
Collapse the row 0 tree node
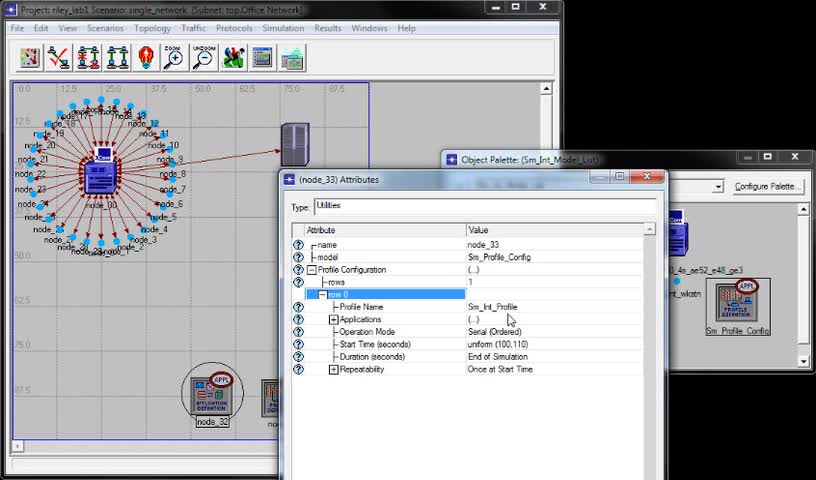[323, 295]
